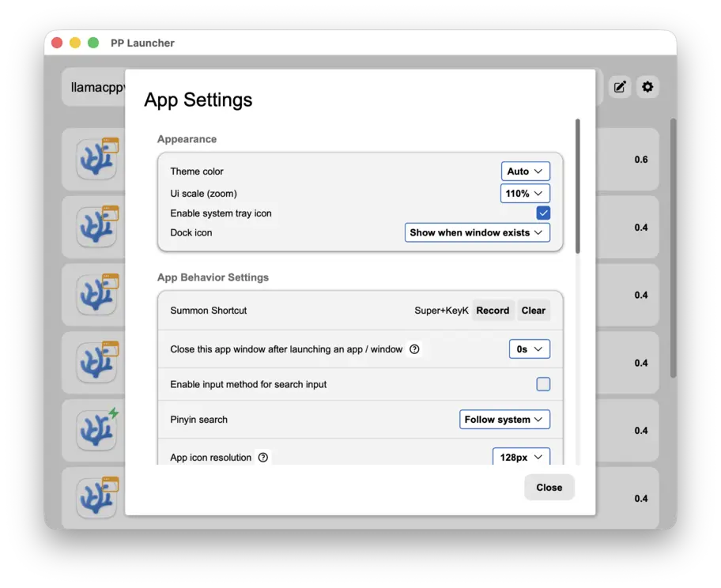Click the Super+KeyK shortcut text
Screen dimensions: 721x588
click(x=441, y=311)
